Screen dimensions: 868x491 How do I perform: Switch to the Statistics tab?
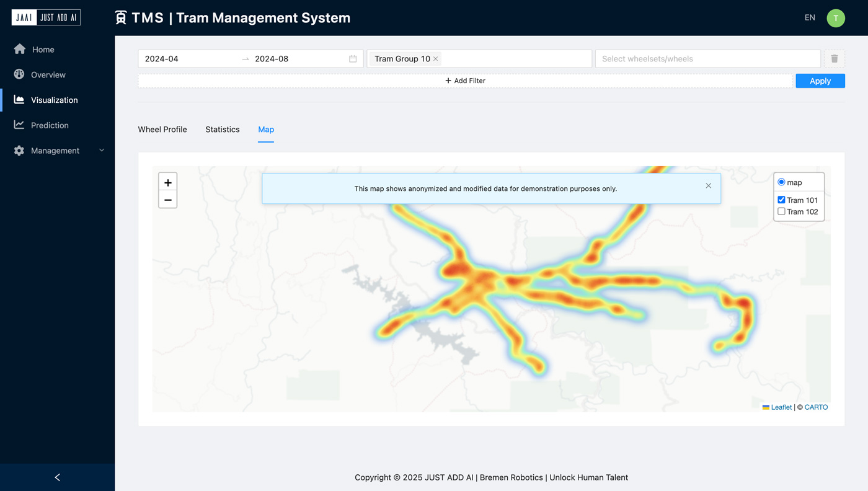[x=223, y=130]
